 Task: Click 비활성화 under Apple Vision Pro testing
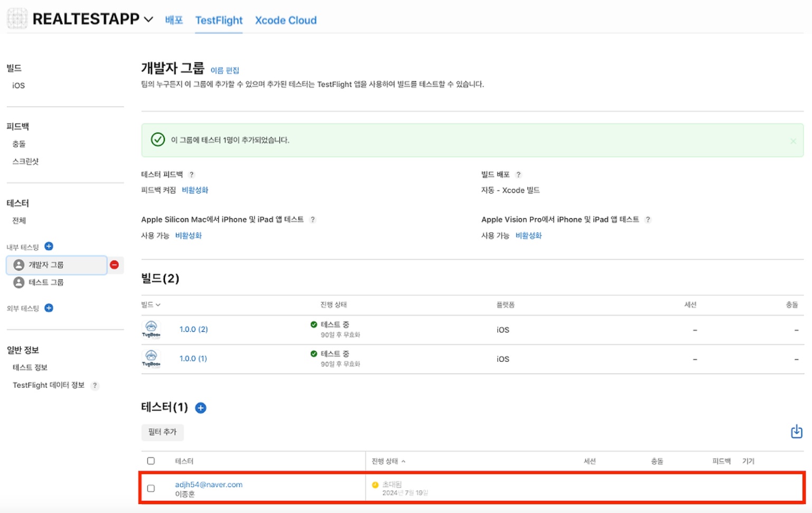point(529,236)
